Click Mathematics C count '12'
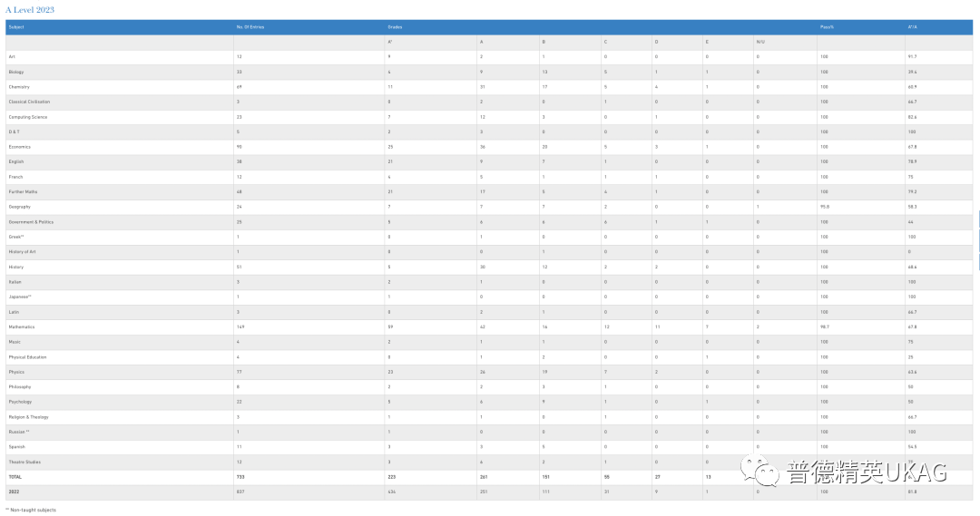Image resolution: width=980 pixels, height=516 pixels. [x=607, y=326]
